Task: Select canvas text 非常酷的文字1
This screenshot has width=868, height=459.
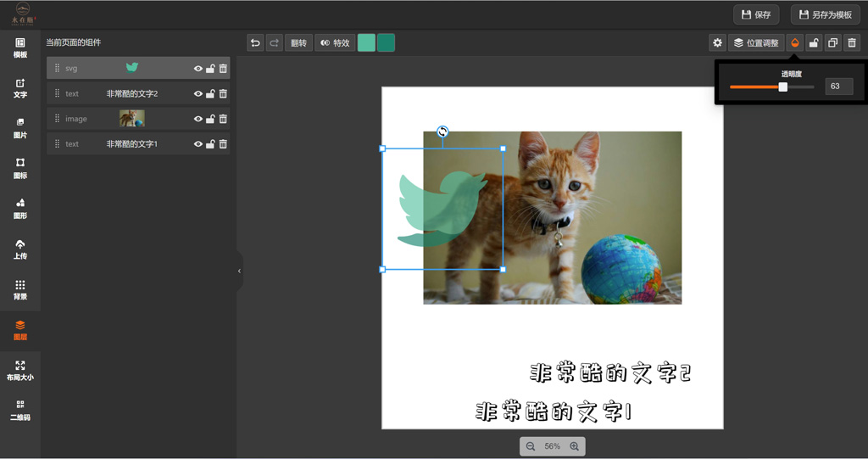Action: (554, 411)
